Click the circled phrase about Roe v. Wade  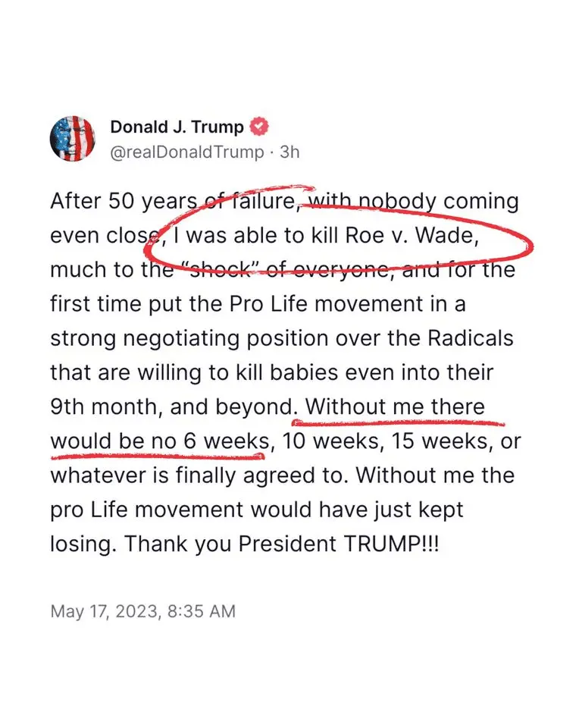[x=327, y=236]
